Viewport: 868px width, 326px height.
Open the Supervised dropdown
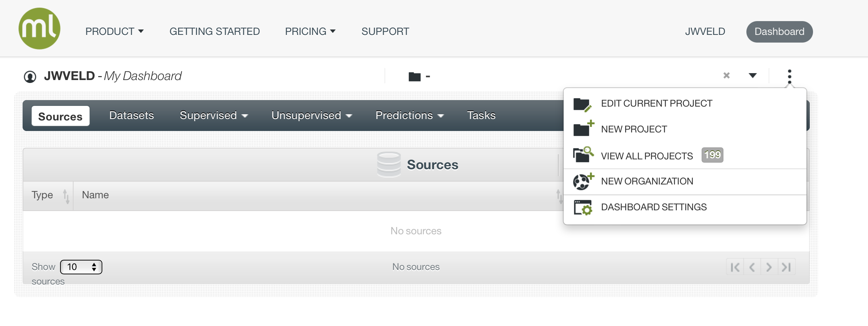(x=214, y=115)
